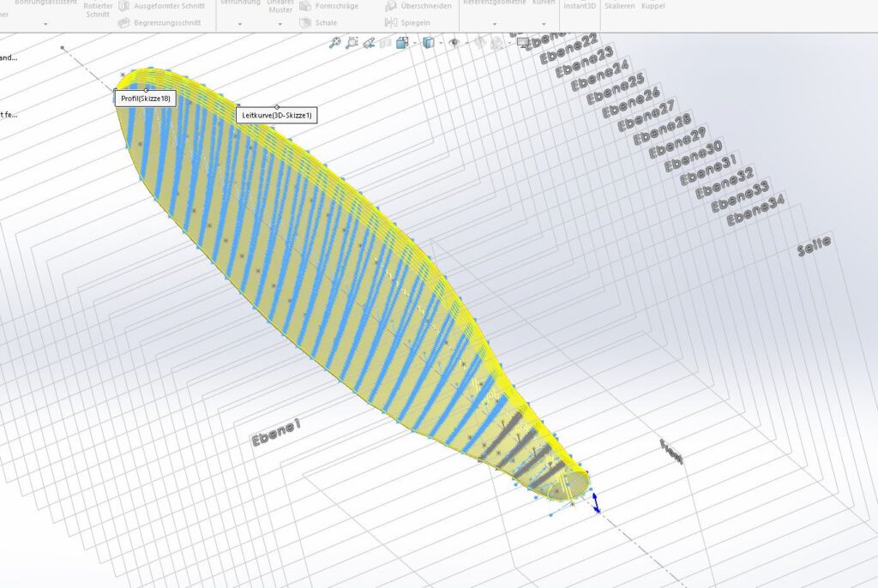Image resolution: width=878 pixels, height=588 pixels.
Task: Select the Ebene22 plane label
Action: coord(569,49)
